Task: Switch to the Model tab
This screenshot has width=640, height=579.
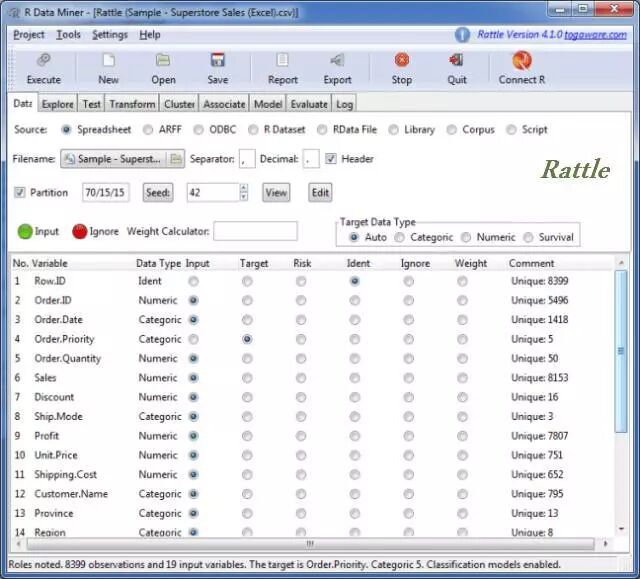Action: [x=268, y=104]
